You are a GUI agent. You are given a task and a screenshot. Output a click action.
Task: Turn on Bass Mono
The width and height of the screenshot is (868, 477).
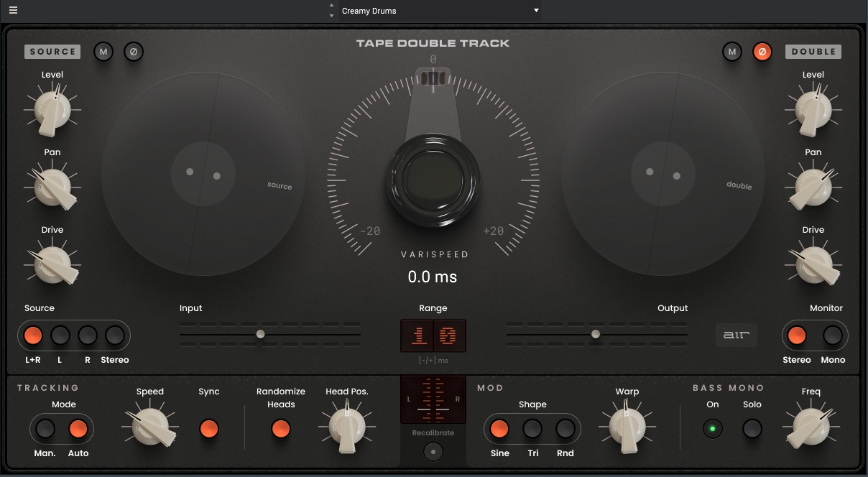(712, 429)
